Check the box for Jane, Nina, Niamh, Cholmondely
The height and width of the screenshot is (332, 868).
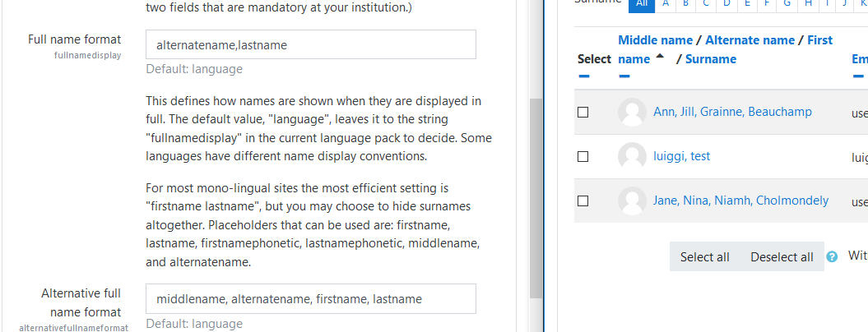(x=583, y=201)
